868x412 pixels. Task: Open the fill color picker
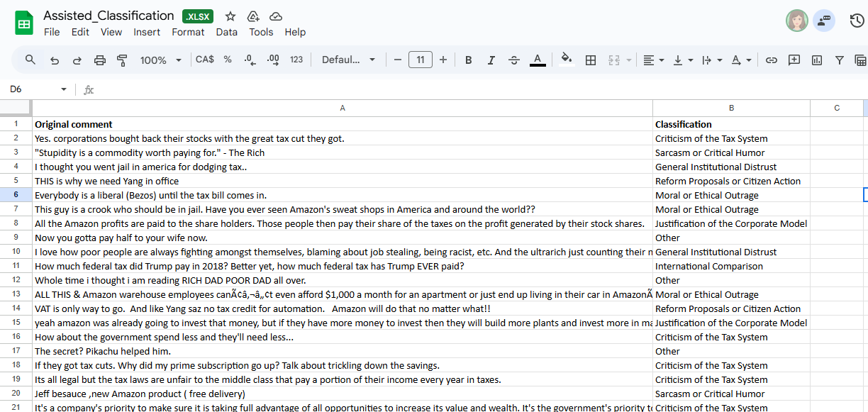pos(566,60)
